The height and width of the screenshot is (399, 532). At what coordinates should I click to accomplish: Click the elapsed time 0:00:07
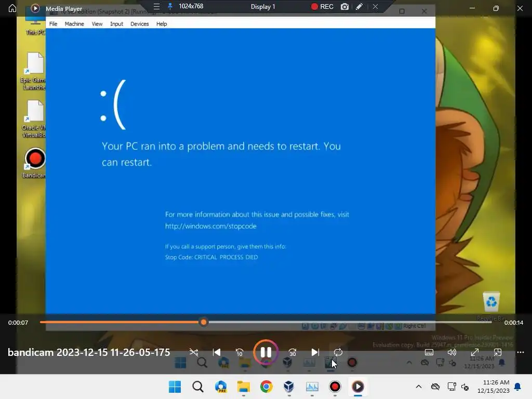click(x=18, y=323)
